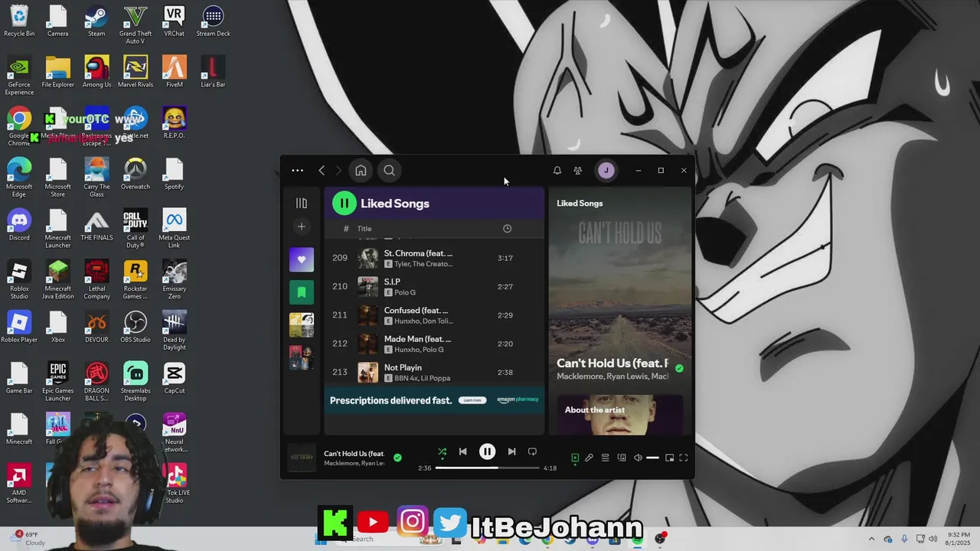Toggle the liked checkmark in the player bar
980x551 pixels.
pos(397,458)
